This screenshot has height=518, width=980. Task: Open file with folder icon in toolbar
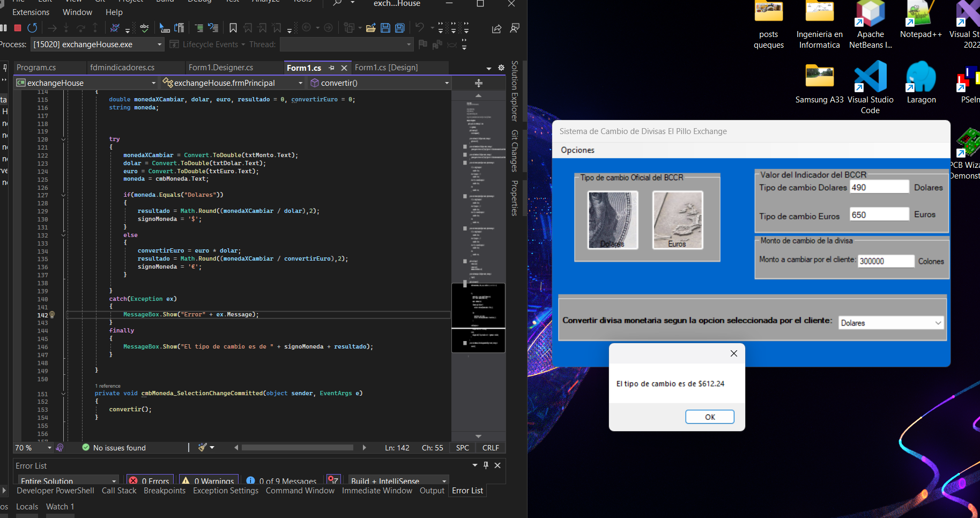[x=370, y=28]
